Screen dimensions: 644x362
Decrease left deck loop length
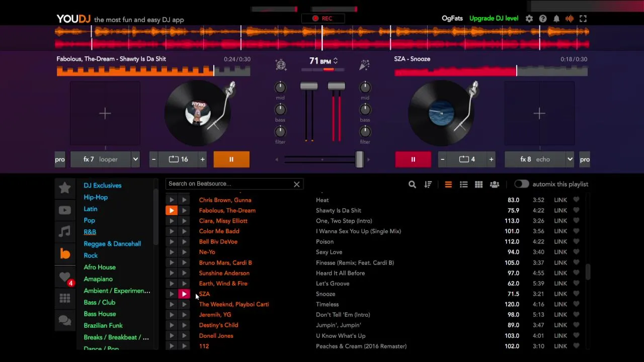tap(153, 159)
